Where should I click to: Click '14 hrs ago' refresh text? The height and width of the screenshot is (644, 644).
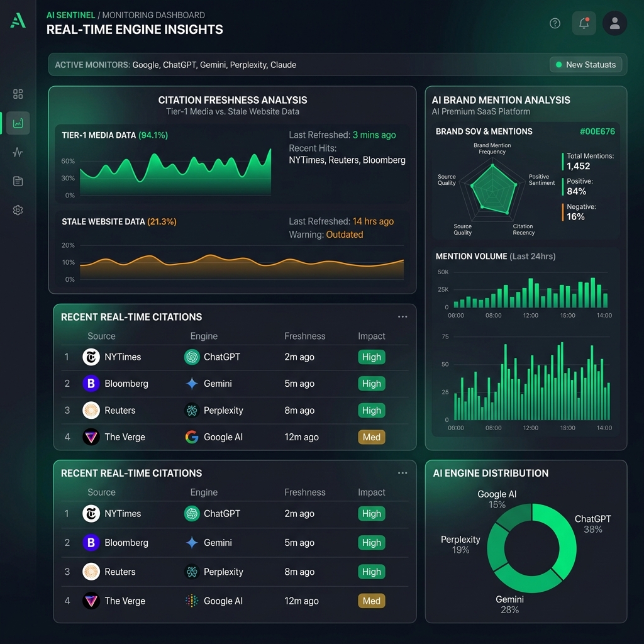373,221
